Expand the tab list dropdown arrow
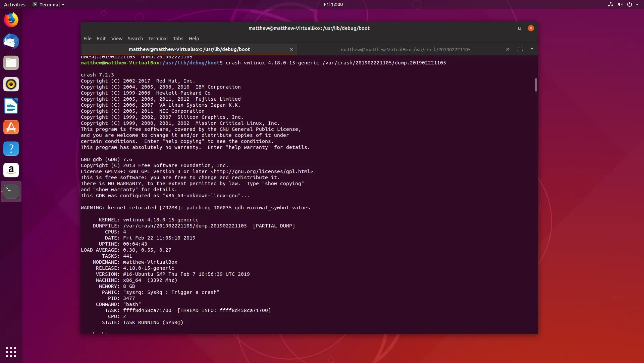Image resolution: width=644 pixels, height=363 pixels. click(532, 49)
